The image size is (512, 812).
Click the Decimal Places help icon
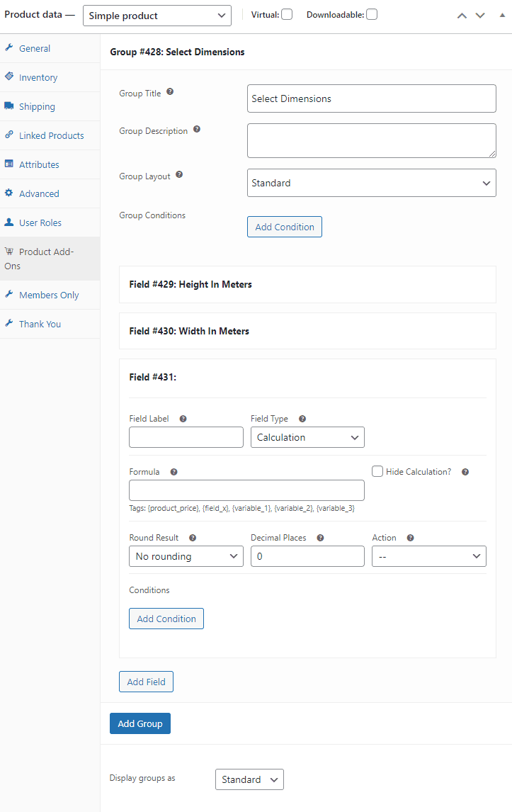[321, 538]
